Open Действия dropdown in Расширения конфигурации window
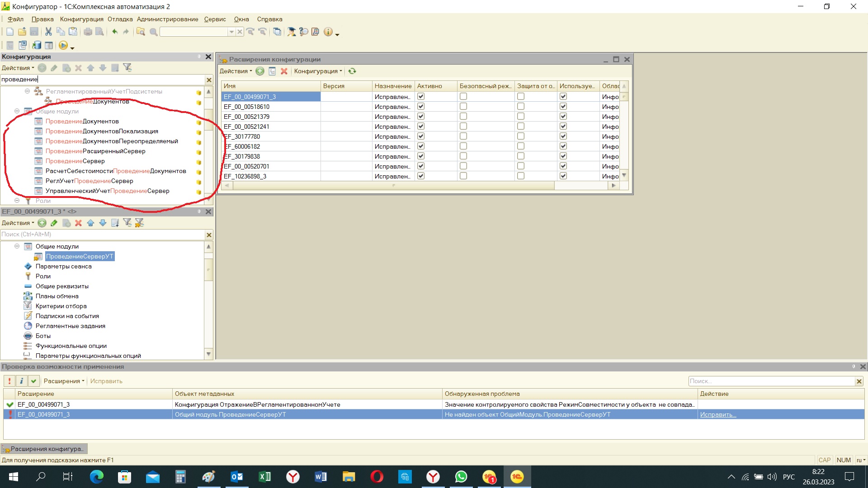The width and height of the screenshot is (868, 488). (x=236, y=71)
